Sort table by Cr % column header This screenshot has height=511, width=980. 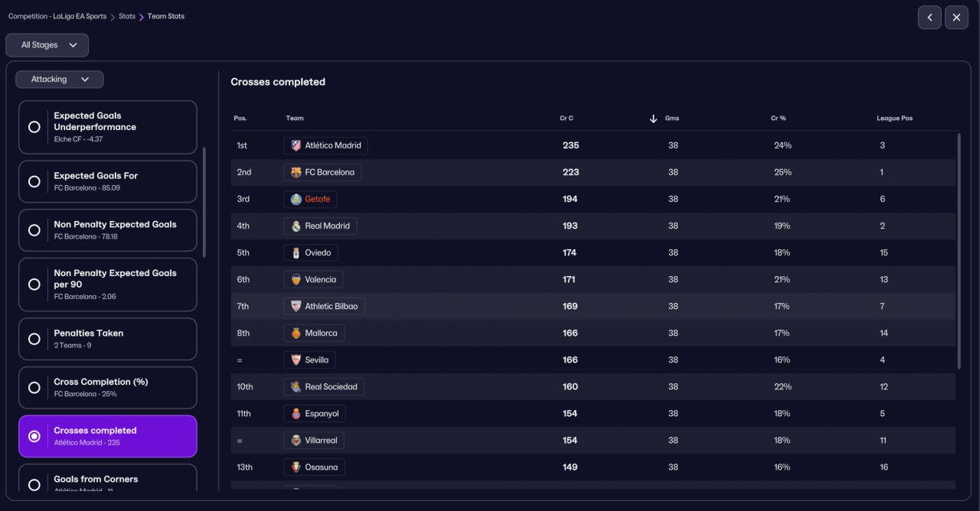pyautogui.click(x=778, y=119)
